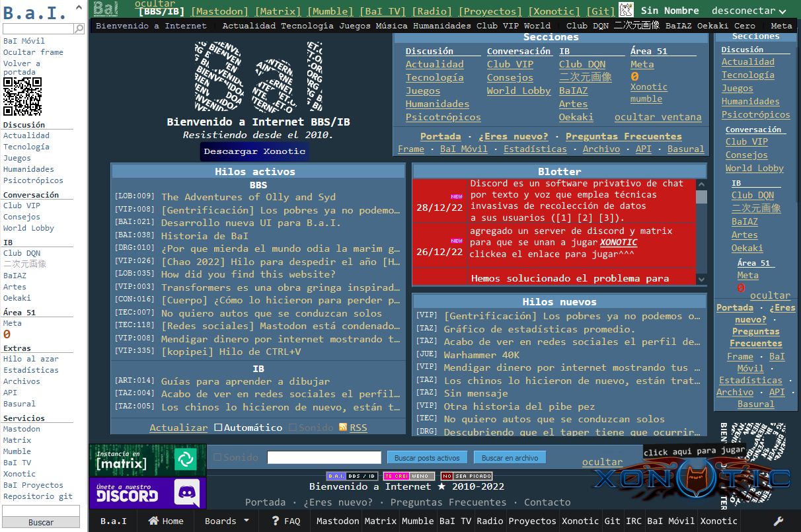Open the desconectar dropdown arrow

[x=782, y=11]
